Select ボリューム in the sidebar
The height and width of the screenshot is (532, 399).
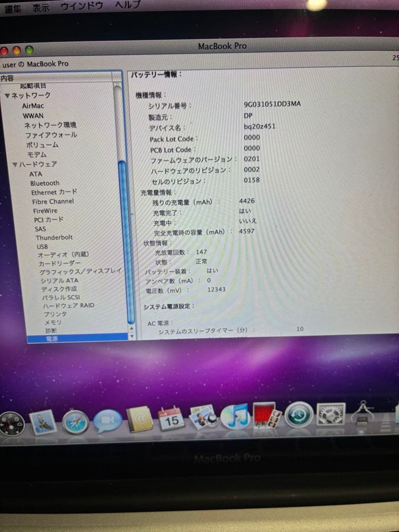click(42, 145)
